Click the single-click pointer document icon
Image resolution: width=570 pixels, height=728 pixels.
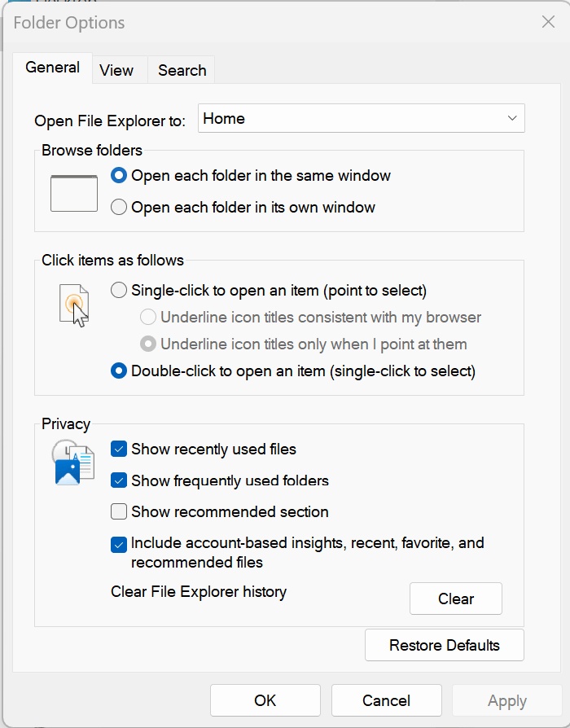(73, 305)
